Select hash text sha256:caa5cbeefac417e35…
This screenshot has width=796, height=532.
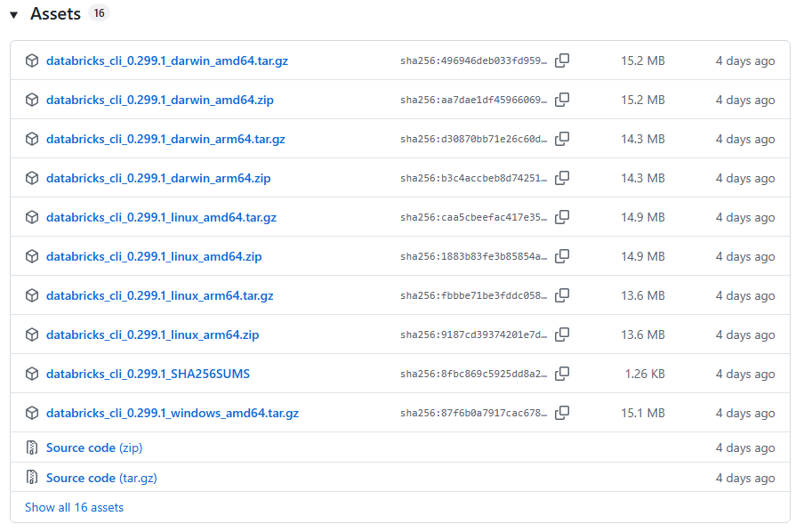click(474, 217)
